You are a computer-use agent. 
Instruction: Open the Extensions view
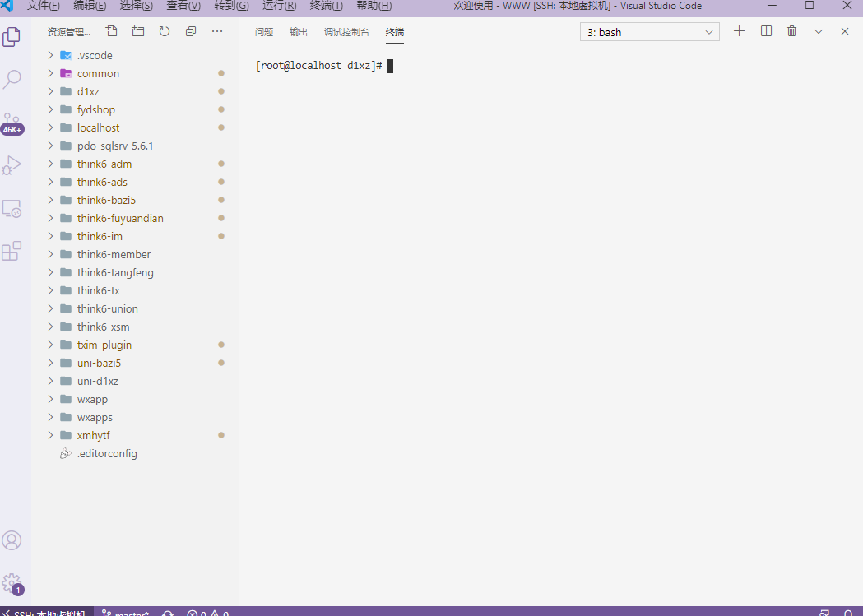(x=12, y=251)
